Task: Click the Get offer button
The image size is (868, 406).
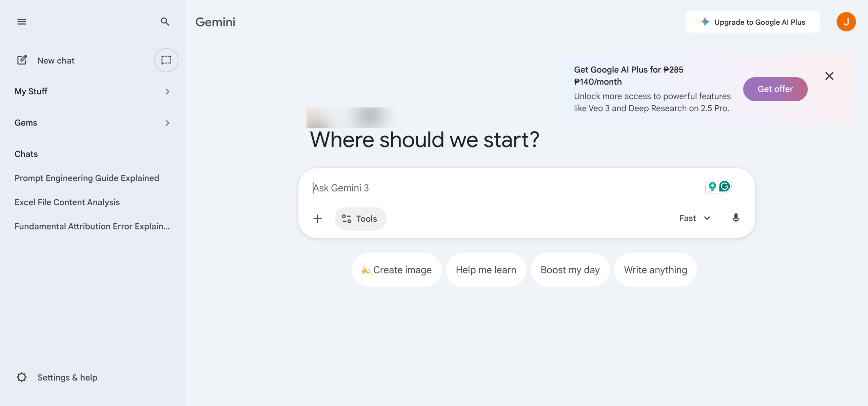Action: (x=775, y=89)
